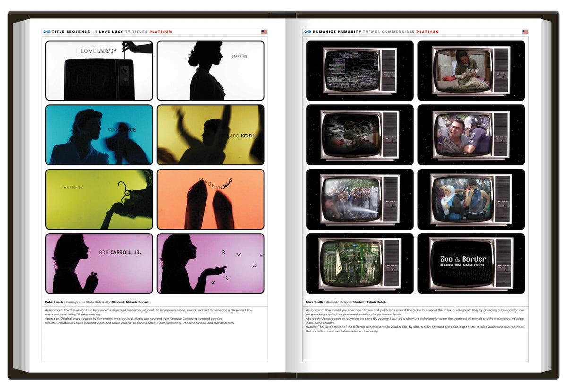Click page number '218'
567x392 pixels.
47,32
